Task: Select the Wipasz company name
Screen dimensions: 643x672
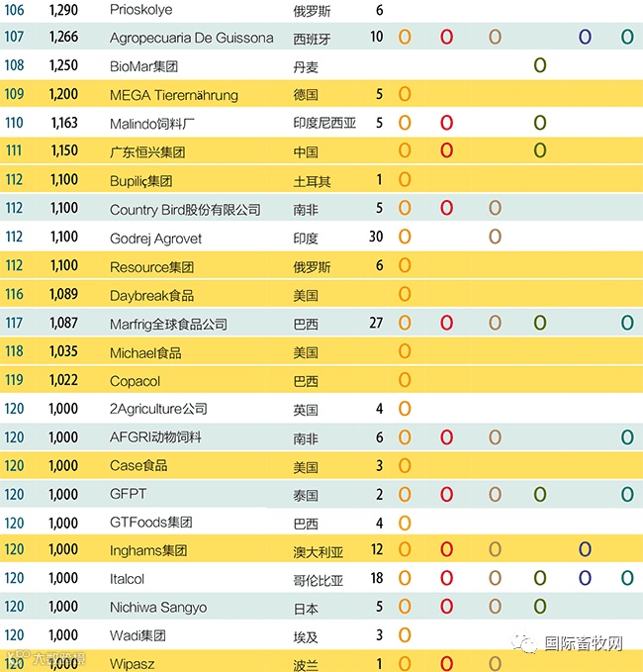Action: [x=132, y=664]
